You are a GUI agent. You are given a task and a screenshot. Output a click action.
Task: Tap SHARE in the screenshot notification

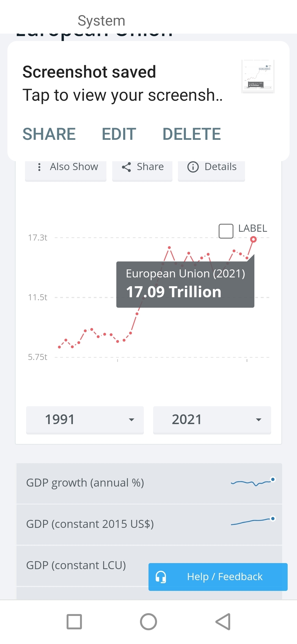(x=49, y=134)
